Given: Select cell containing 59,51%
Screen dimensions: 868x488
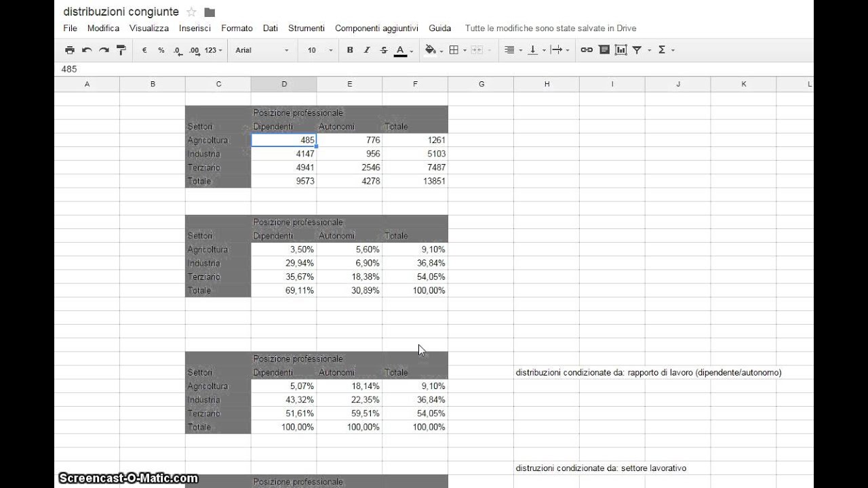Looking at the screenshot, I should pos(349,413).
